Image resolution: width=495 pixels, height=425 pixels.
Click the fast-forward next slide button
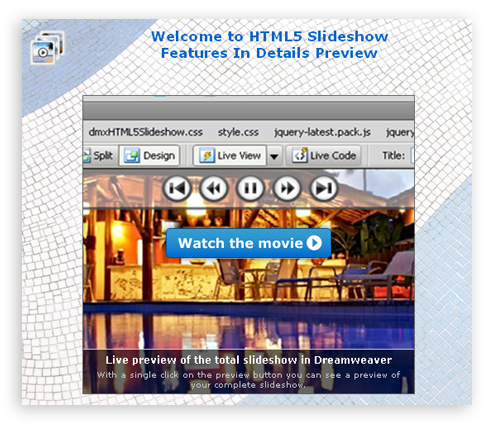click(x=287, y=188)
